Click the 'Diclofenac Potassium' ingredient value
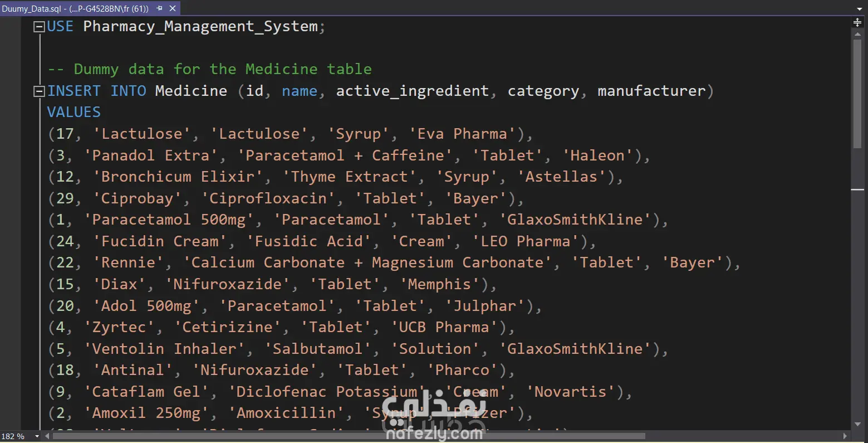The image size is (868, 443). (326, 392)
